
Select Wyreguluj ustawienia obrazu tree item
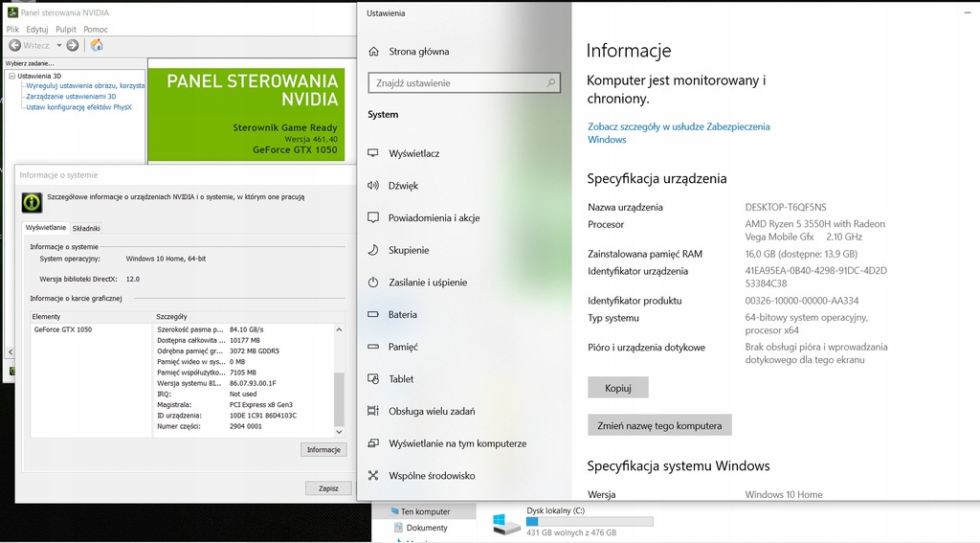tap(85, 85)
